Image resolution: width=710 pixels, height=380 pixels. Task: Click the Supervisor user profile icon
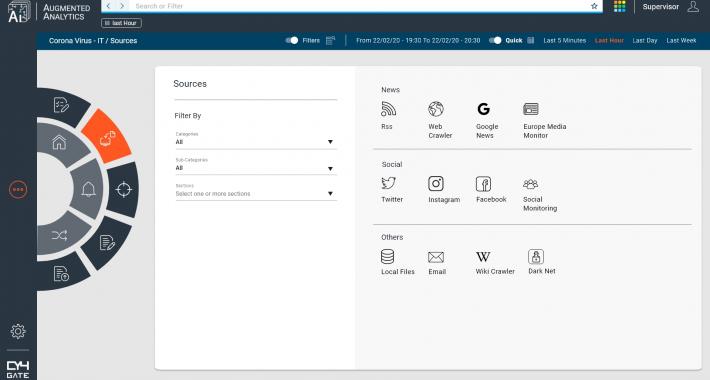point(693,6)
